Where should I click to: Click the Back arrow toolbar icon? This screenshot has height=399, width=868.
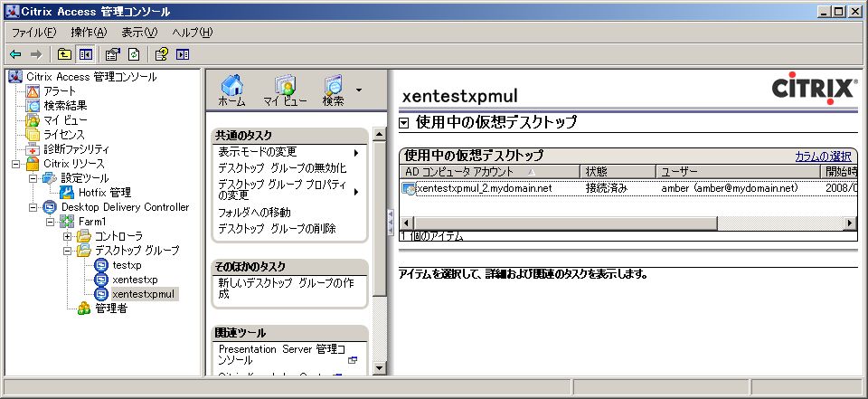15,54
